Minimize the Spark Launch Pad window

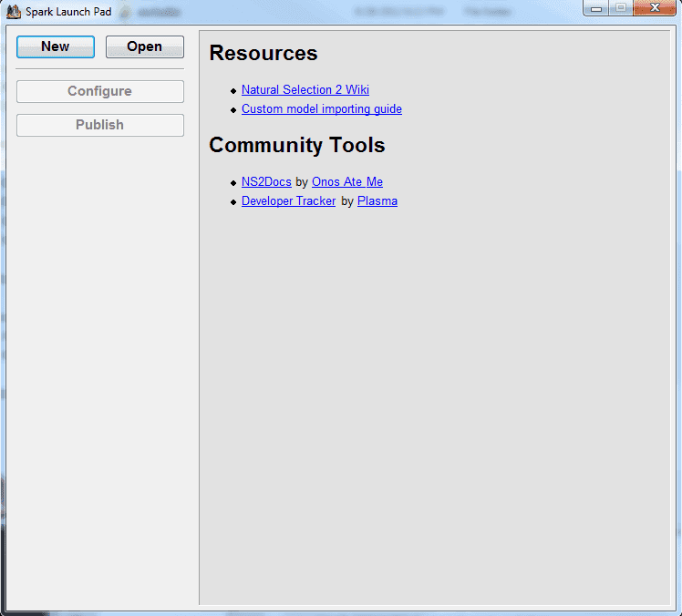pos(597,8)
